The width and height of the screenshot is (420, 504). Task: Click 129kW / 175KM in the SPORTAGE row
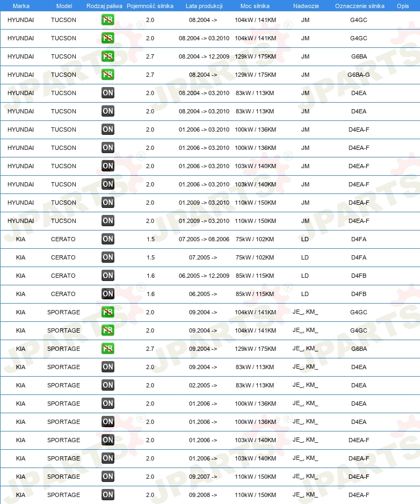255,349
